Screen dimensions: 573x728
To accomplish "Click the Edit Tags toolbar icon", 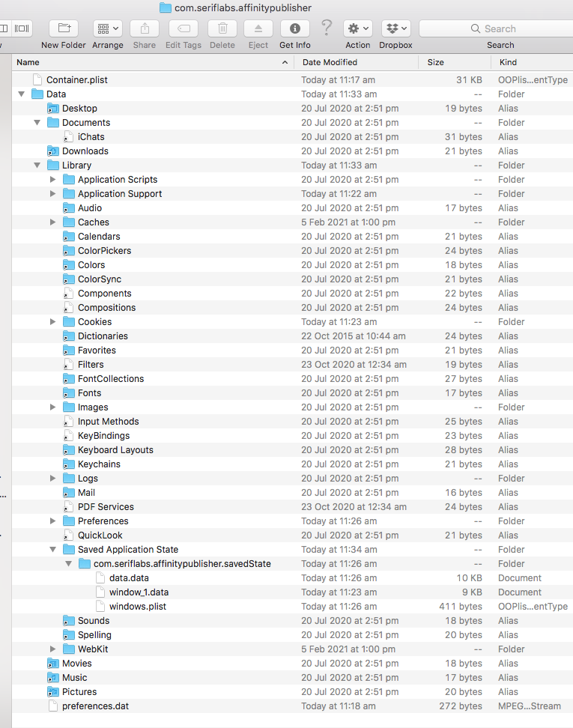I will point(184,28).
